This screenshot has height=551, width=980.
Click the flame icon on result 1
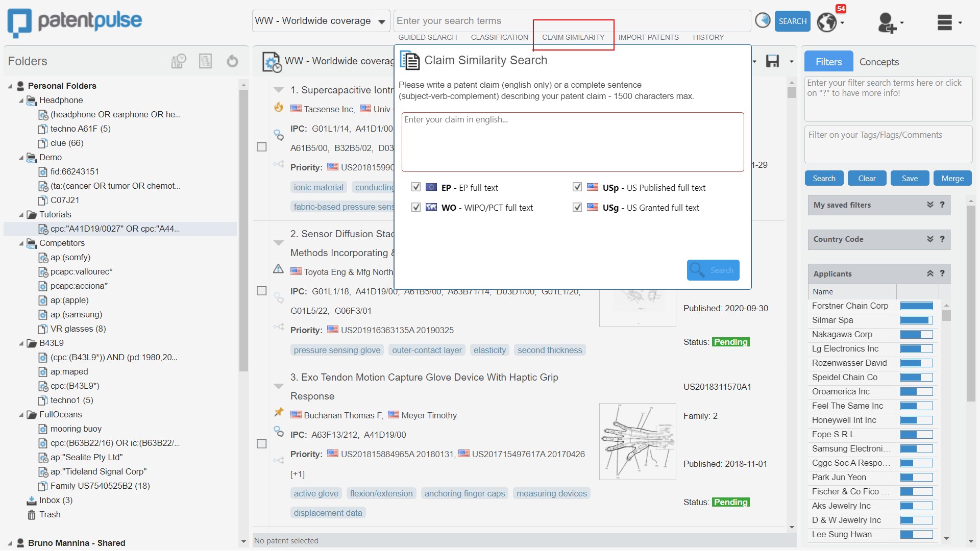coord(279,107)
